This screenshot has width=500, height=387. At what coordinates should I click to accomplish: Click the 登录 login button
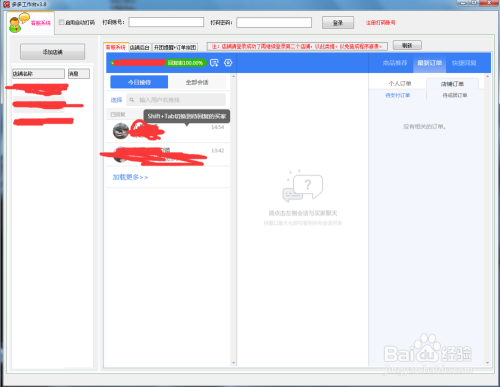tap(338, 23)
